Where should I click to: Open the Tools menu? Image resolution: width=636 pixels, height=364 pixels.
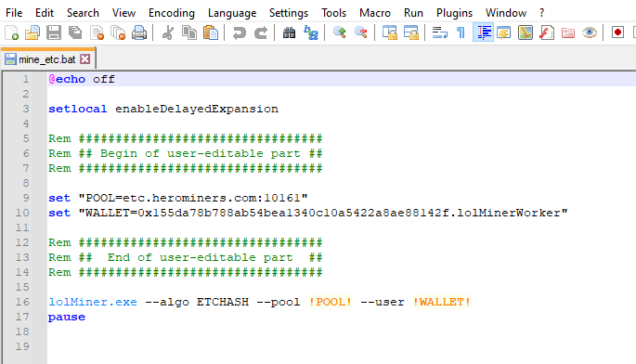[x=334, y=13]
